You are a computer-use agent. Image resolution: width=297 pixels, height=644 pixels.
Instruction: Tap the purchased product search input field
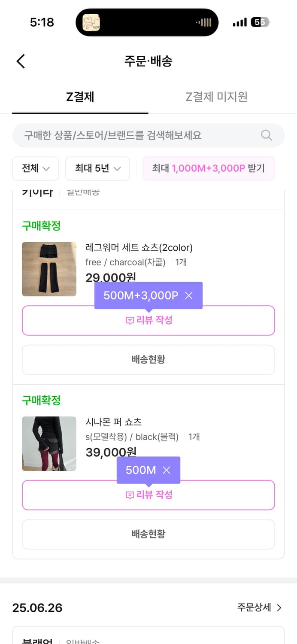[129, 135]
